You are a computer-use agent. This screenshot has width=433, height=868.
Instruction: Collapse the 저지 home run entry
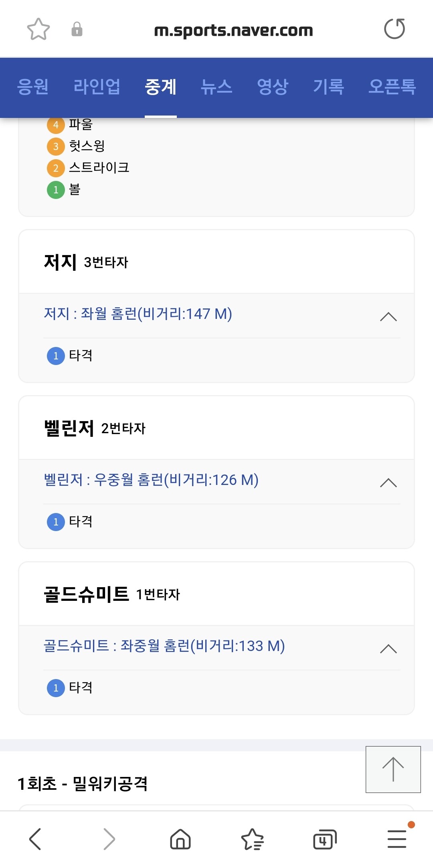(388, 317)
